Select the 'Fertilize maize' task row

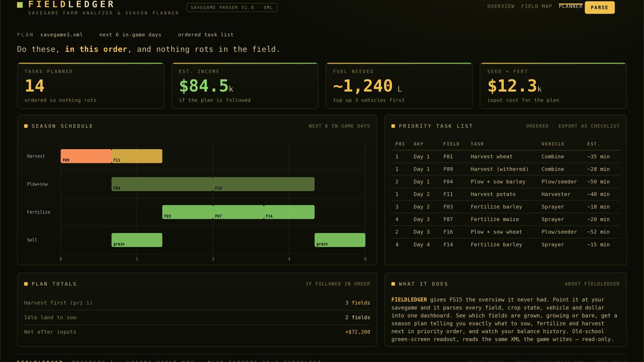coord(505,220)
